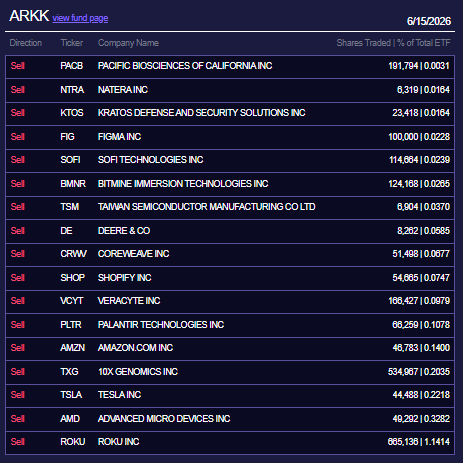Image resolution: width=463 pixels, height=463 pixels.
Task: Select the PACB ticker
Action: pos(72,66)
